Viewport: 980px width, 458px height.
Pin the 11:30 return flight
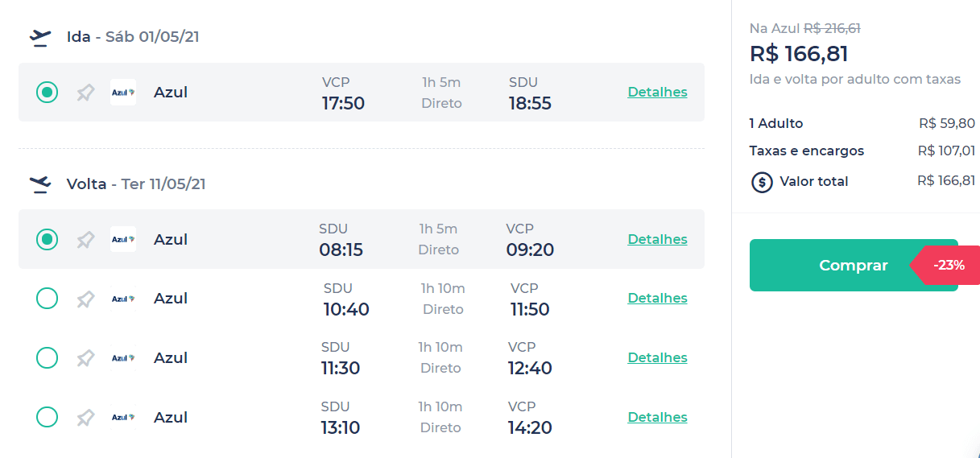click(x=85, y=358)
